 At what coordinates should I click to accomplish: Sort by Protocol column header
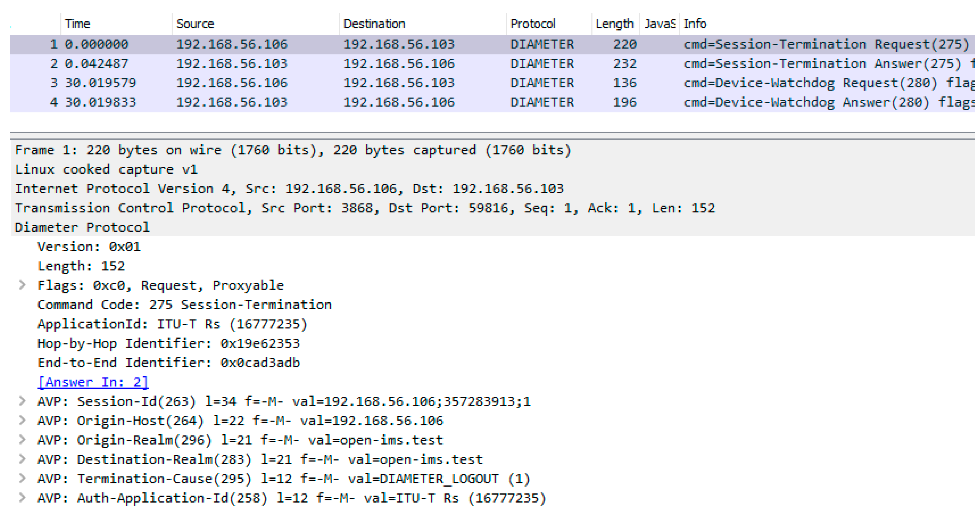coord(533,24)
